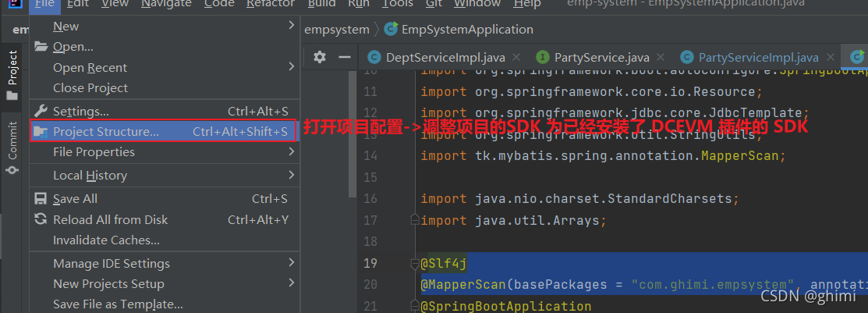The width and height of the screenshot is (868, 313).
Task: Click the tk.mybatis MapperScan import line
Action: (603, 155)
